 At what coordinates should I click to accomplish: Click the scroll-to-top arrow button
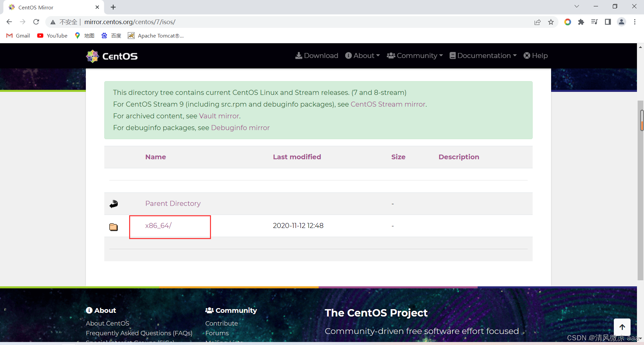[x=622, y=327]
